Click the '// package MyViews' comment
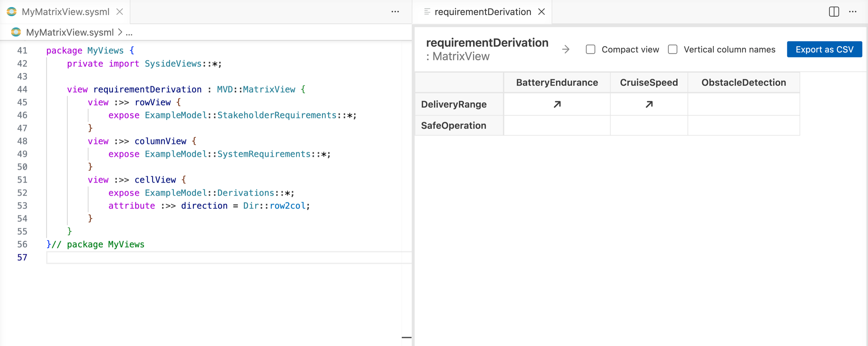868x346 pixels. coord(98,244)
